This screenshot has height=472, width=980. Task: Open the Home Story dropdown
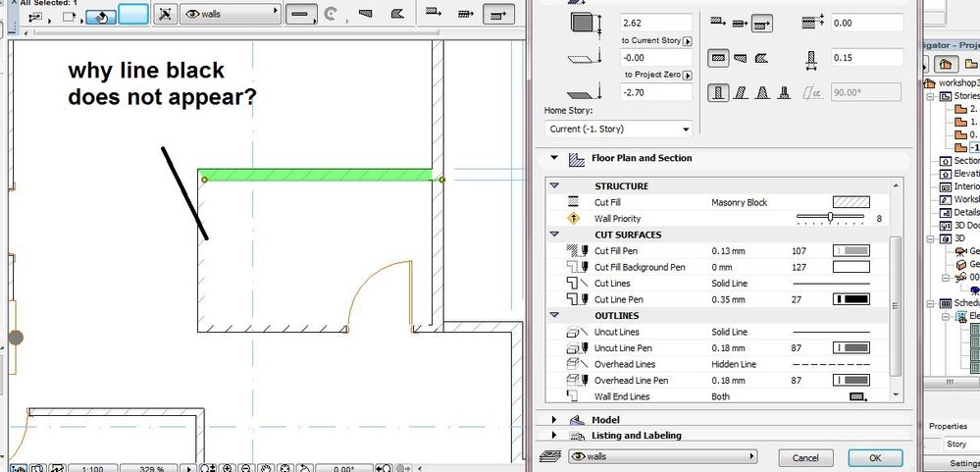click(619, 129)
